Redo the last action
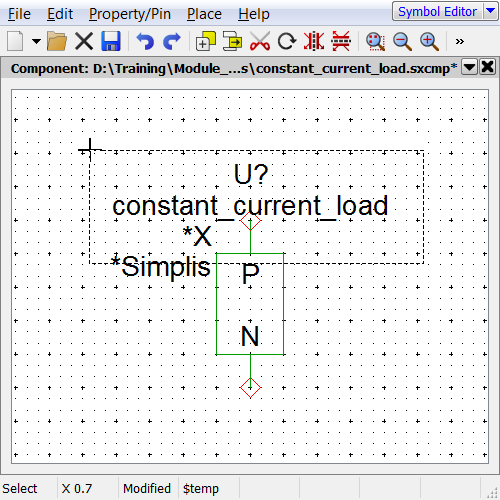Image resolution: width=500 pixels, height=500 pixels. (x=172, y=41)
